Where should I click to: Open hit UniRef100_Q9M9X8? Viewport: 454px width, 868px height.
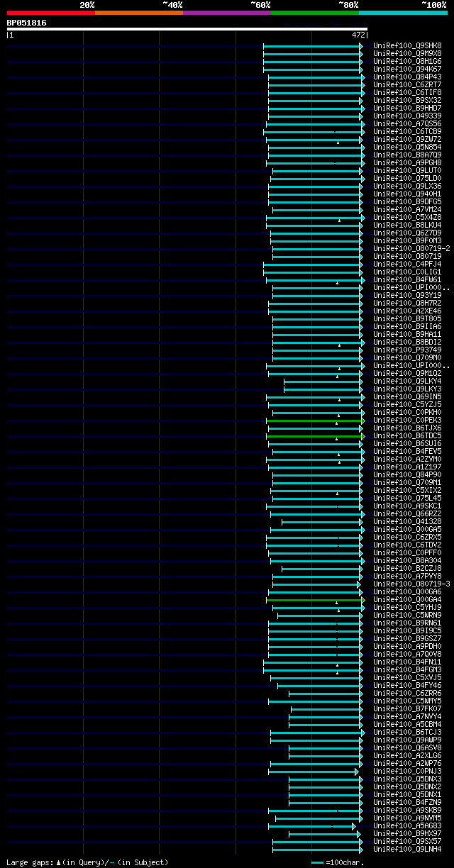(x=407, y=53)
